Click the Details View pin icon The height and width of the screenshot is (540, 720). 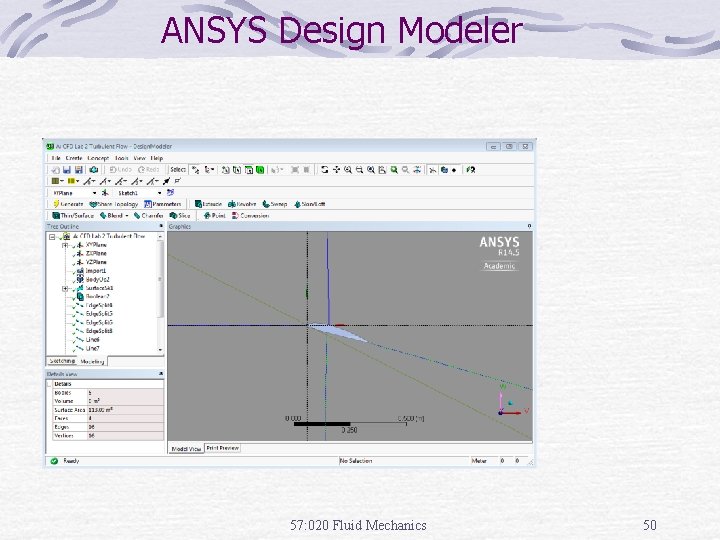161,374
